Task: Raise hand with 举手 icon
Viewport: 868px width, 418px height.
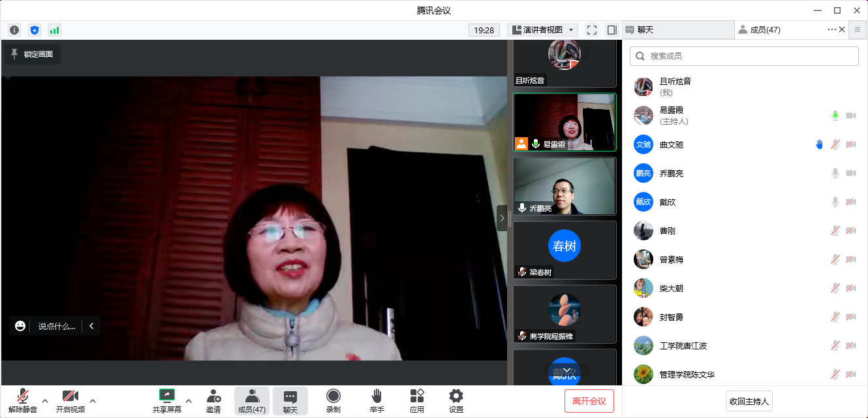Action: (377, 400)
